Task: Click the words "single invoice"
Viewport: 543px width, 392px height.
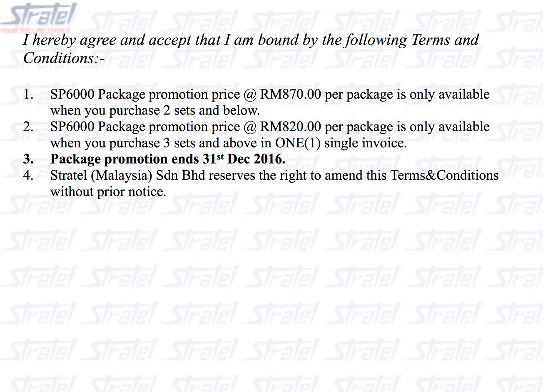Action: 365,143
